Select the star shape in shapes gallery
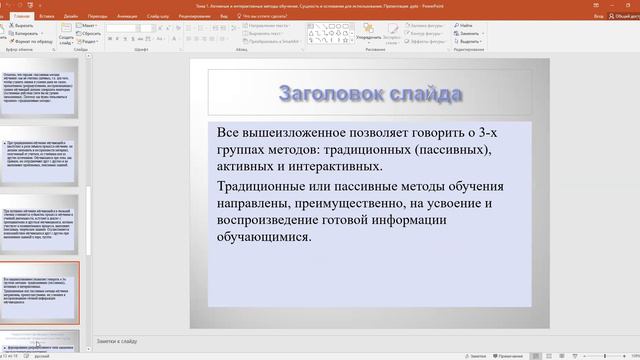This screenshot has height=360, width=640. (x=345, y=40)
